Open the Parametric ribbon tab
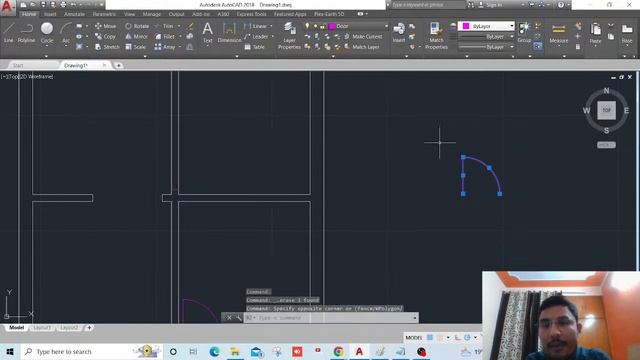 pyautogui.click(x=104, y=14)
